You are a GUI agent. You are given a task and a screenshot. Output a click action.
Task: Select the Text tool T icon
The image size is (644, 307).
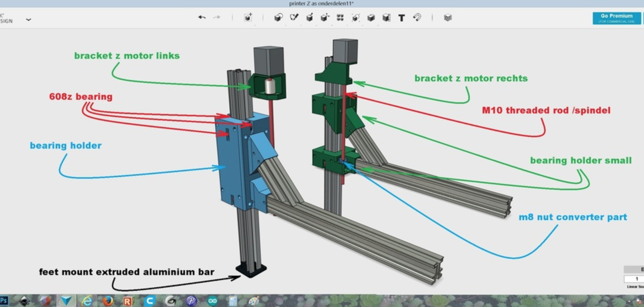tap(402, 18)
